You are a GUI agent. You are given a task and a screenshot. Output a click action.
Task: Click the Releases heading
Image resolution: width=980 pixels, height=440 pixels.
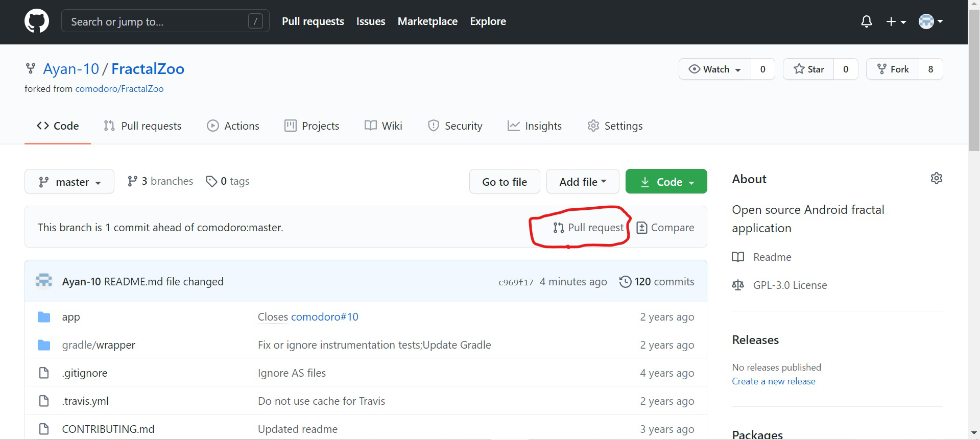755,340
